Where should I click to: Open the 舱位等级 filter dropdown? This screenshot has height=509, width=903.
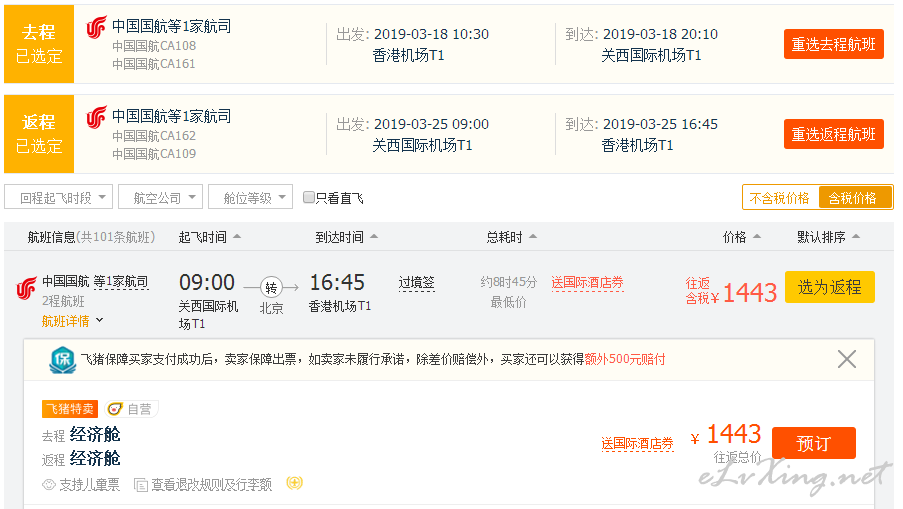(251, 197)
